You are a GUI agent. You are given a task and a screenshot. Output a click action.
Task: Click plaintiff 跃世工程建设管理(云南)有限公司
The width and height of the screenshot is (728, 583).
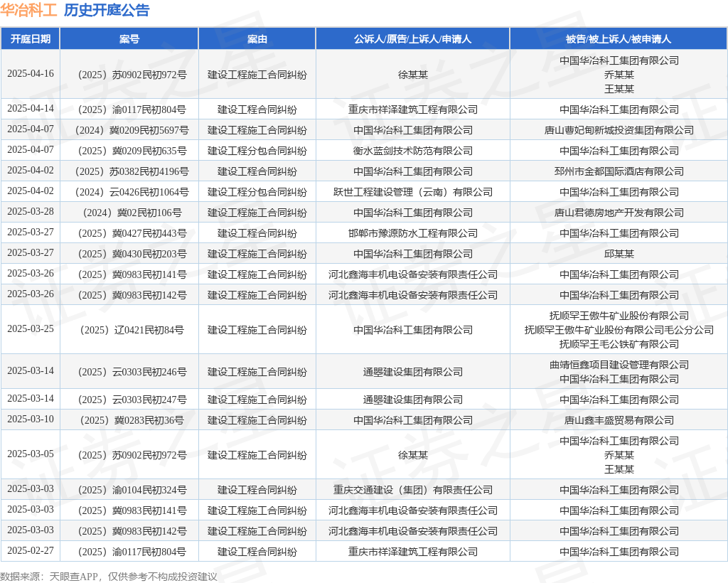(413, 192)
